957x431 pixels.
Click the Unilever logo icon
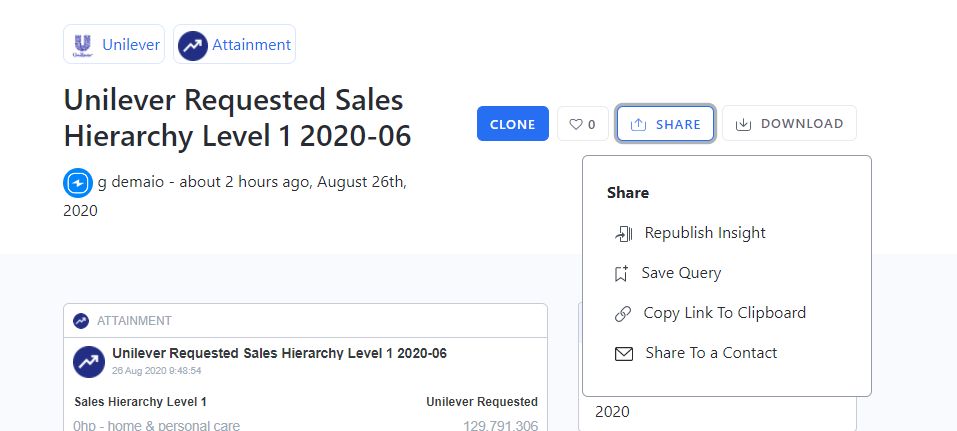(x=82, y=45)
